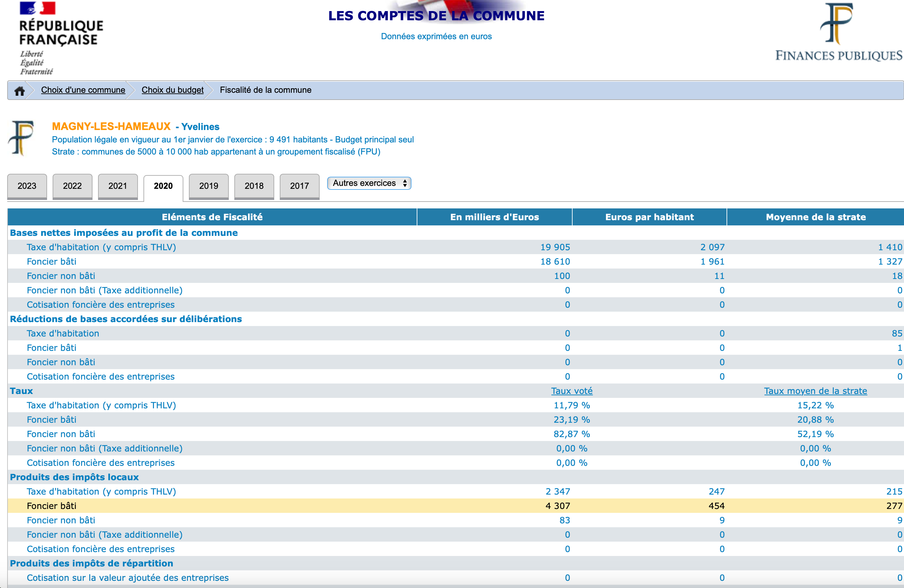Viewport: 904px width, 588px height.
Task: Click the small FP emblem beside commune name
Action: [22, 138]
